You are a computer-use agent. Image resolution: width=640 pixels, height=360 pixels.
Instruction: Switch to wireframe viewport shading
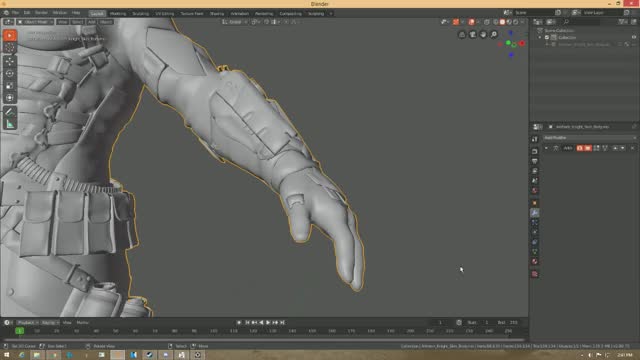(496, 22)
